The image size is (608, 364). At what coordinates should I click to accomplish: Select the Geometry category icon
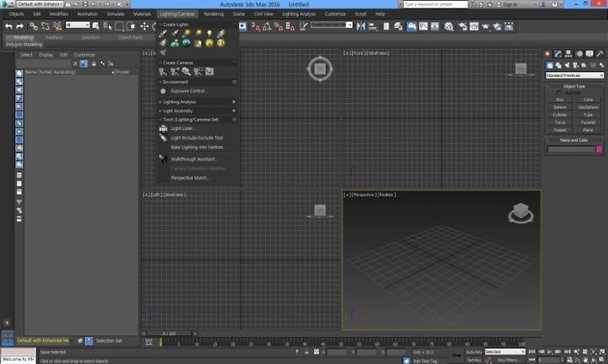pyautogui.click(x=550, y=65)
